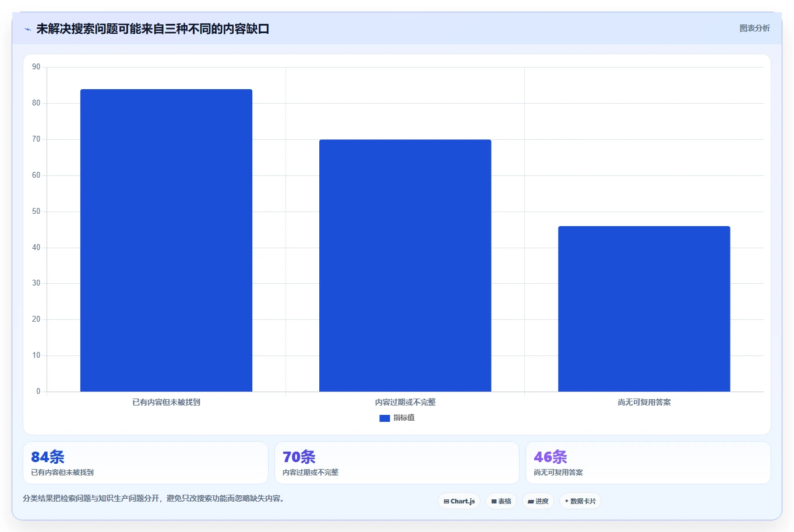Screen dimensions: 794x532
Task: Open the 84条 data card
Action: coord(146,463)
